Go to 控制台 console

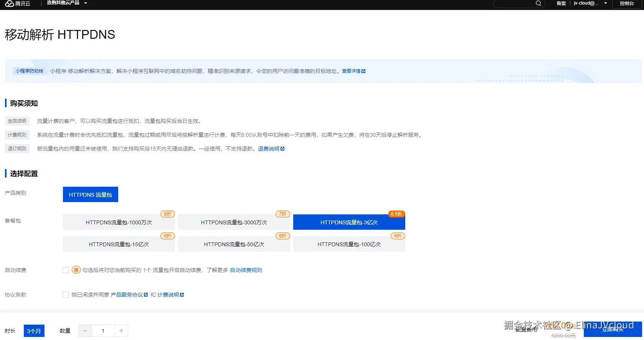(x=627, y=3)
